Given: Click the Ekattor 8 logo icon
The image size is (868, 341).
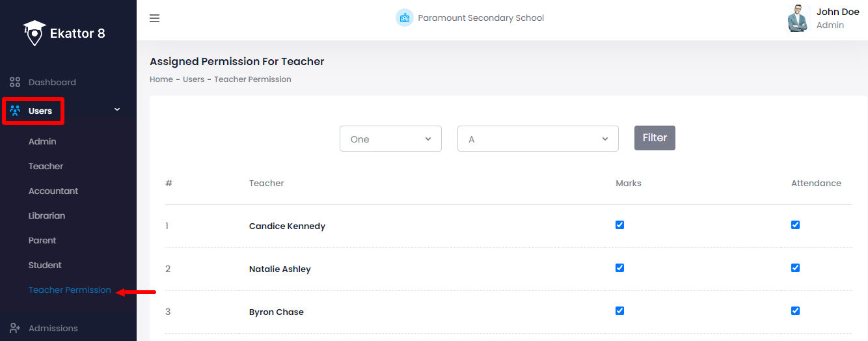Looking at the screenshot, I should click(x=34, y=33).
